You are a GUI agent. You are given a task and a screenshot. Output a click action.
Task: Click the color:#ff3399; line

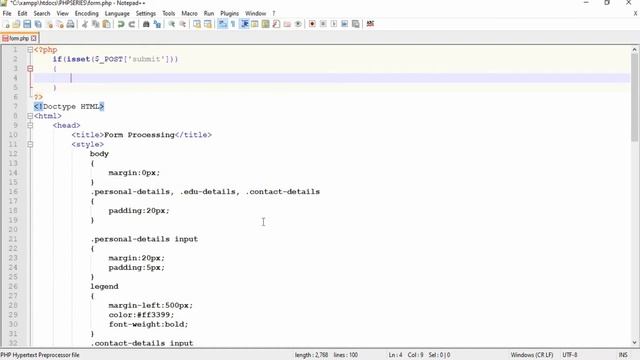141,315
